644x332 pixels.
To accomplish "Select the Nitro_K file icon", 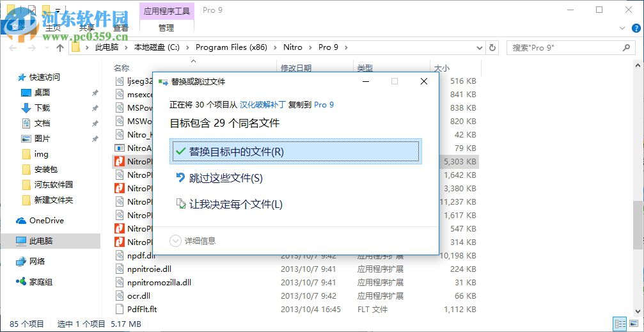I will pyautogui.click(x=120, y=134).
